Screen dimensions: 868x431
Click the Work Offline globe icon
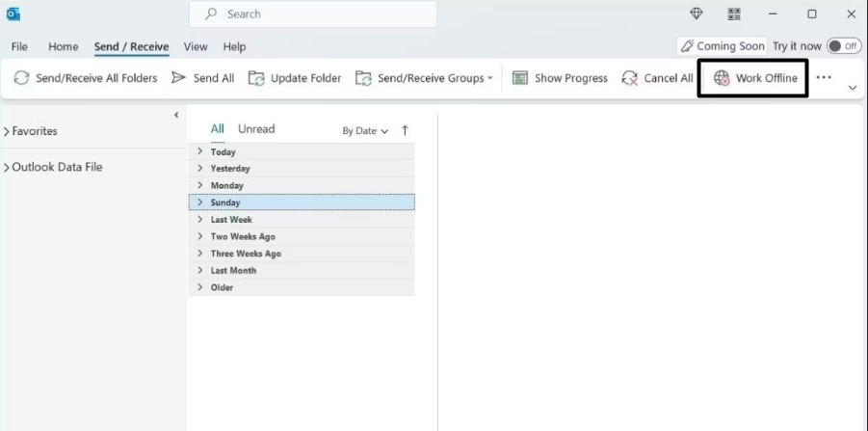click(722, 78)
